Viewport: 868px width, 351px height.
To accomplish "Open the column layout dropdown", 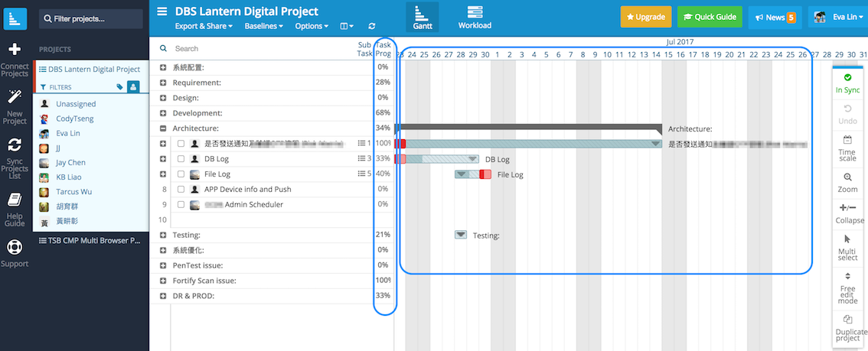I will click(347, 26).
